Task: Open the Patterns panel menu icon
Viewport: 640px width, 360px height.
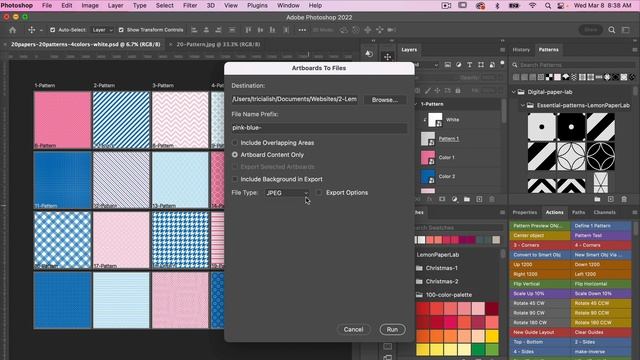Action: tap(635, 50)
